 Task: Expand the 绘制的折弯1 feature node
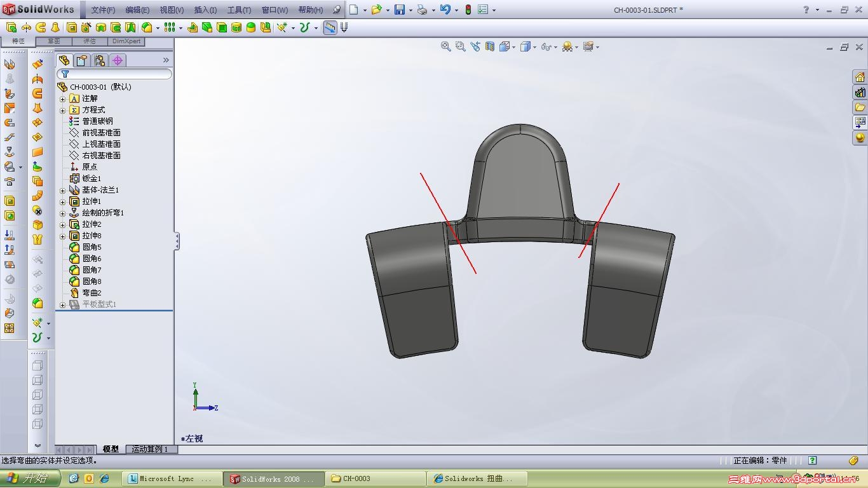pos(63,213)
